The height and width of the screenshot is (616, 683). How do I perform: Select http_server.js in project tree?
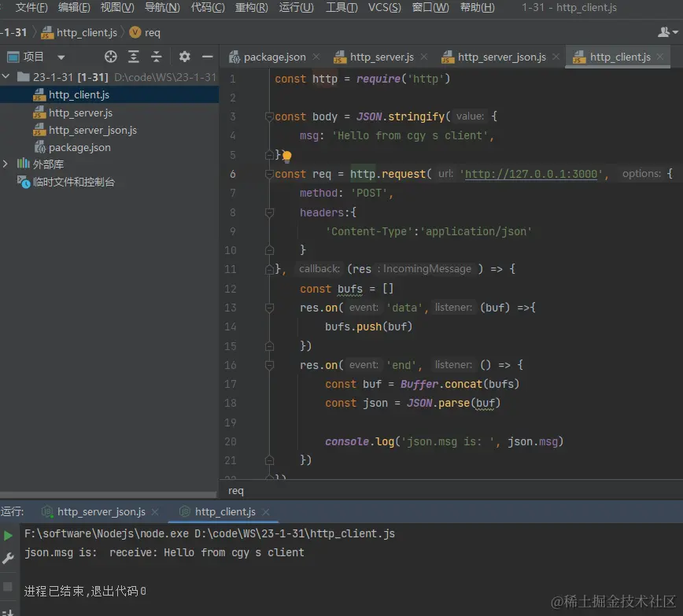tap(80, 113)
